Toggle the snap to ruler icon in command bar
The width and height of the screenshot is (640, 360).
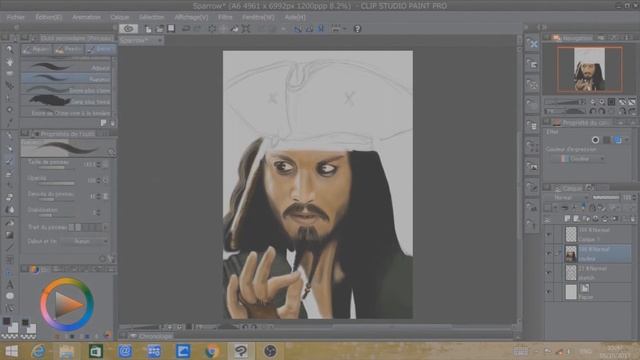298,29
